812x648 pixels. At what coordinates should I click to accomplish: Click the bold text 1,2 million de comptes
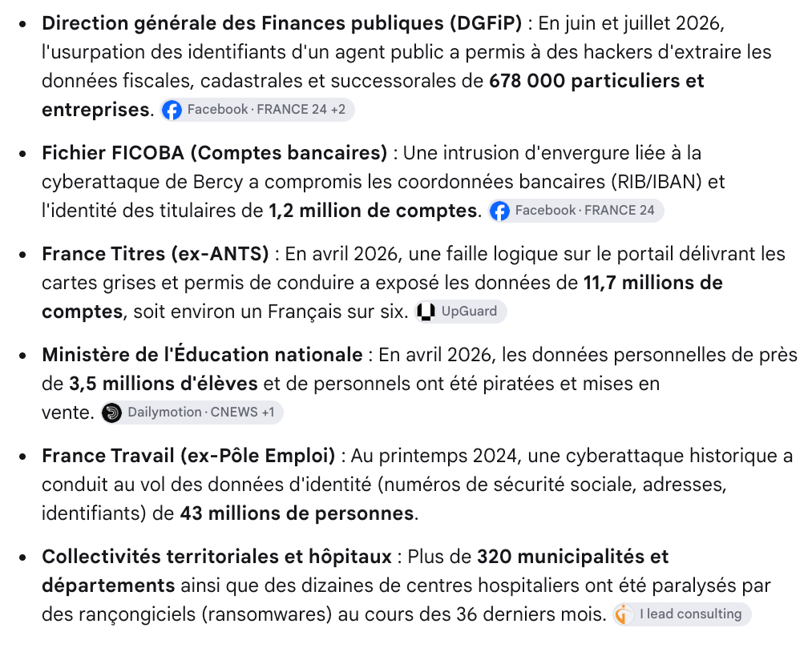[x=373, y=211]
